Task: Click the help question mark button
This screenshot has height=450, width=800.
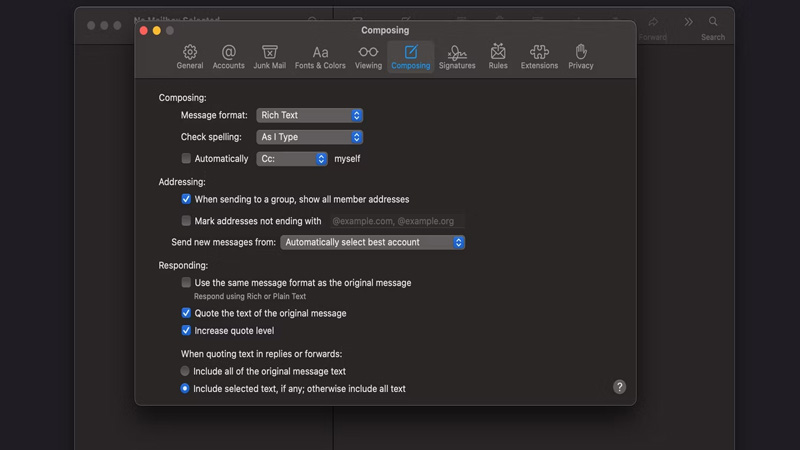Action: (x=619, y=387)
